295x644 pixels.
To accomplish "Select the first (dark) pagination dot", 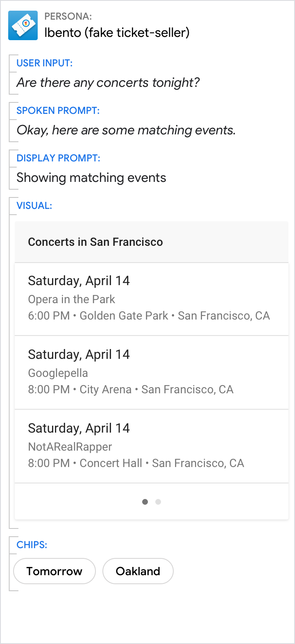I will click(x=145, y=502).
